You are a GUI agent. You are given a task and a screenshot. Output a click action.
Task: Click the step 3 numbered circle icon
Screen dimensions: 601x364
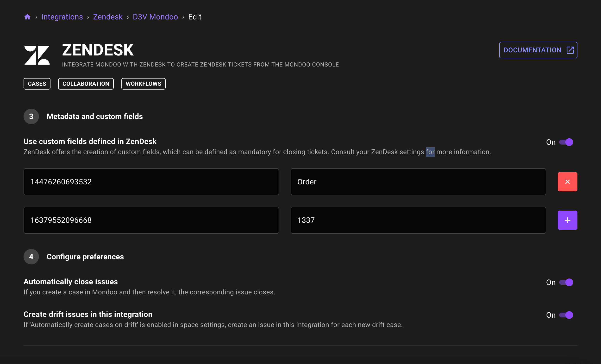pyautogui.click(x=31, y=116)
